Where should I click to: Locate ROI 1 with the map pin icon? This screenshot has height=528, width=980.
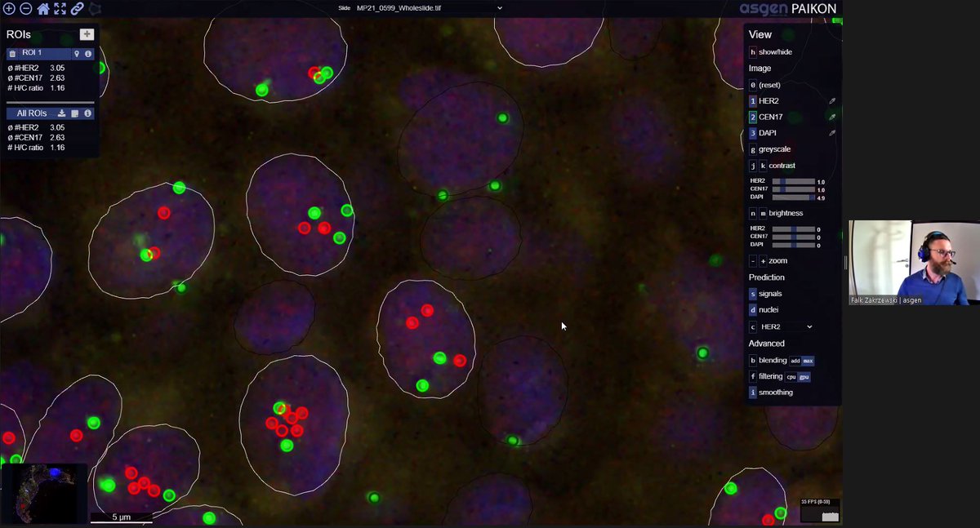77,53
